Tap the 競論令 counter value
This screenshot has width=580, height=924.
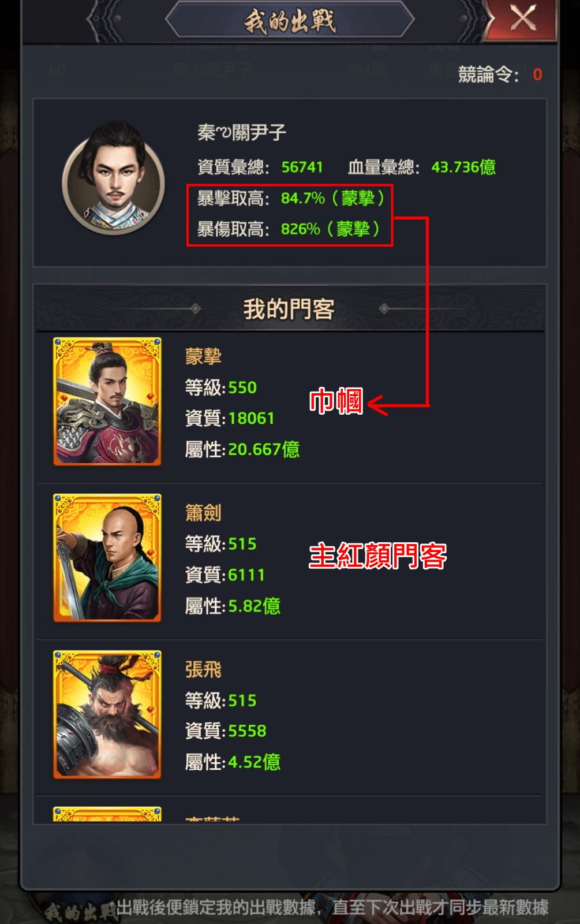[x=537, y=74]
